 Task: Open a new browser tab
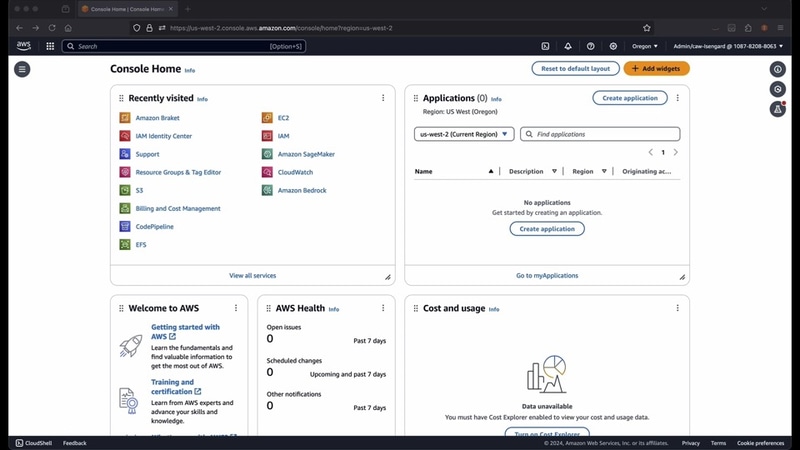click(188, 9)
